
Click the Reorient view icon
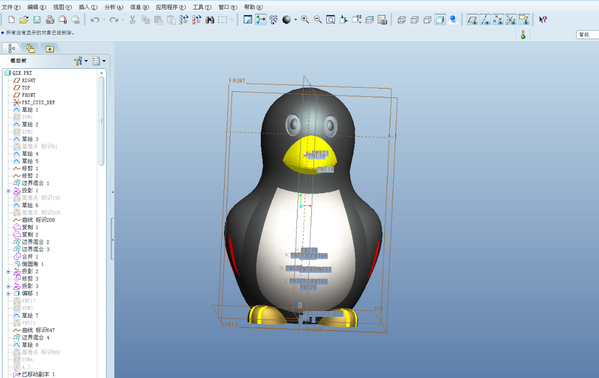coord(343,19)
